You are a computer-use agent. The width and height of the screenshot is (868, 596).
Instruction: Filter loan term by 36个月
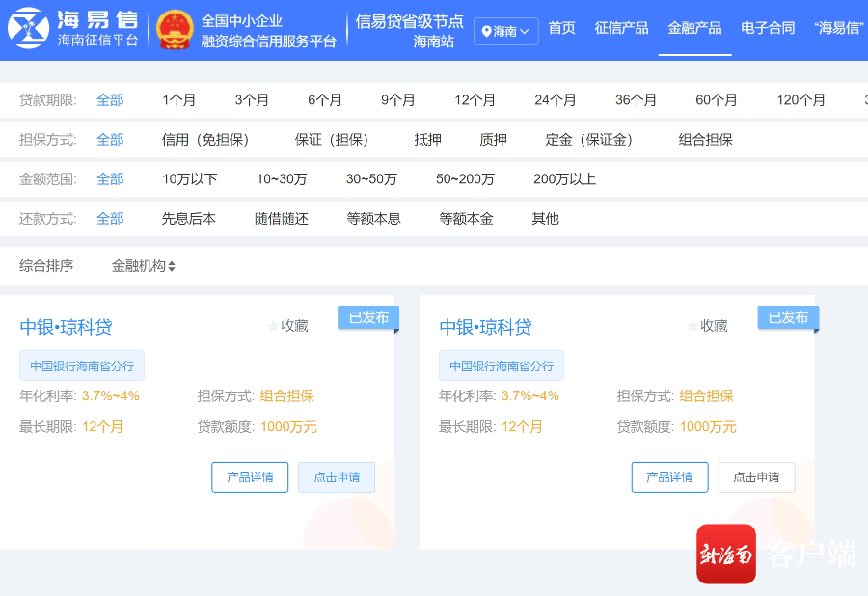click(637, 100)
